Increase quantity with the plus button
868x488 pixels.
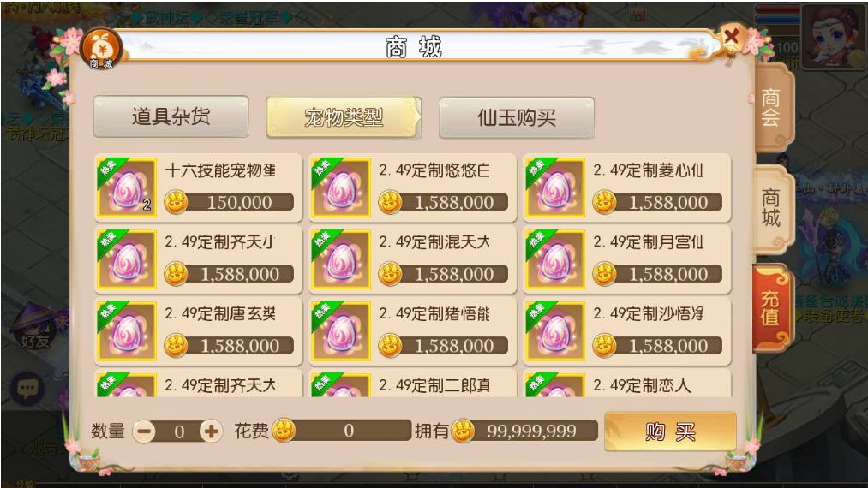pos(212,431)
